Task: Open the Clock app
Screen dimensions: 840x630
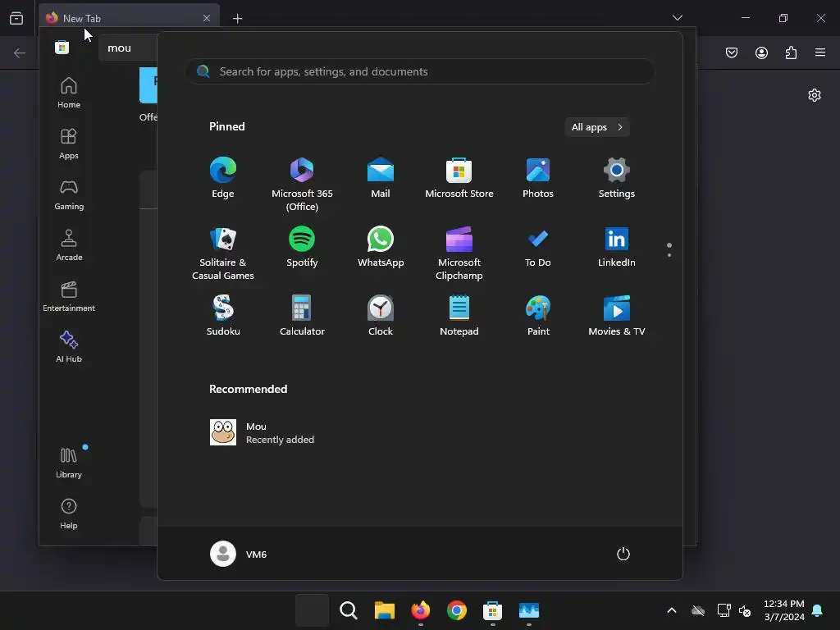Action: (381, 316)
